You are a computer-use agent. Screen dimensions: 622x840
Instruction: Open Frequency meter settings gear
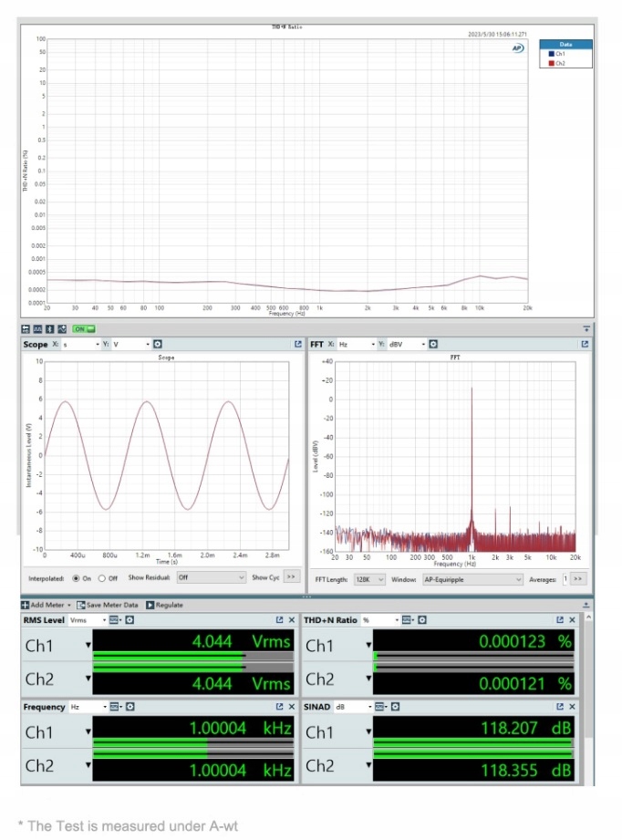coord(130,707)
